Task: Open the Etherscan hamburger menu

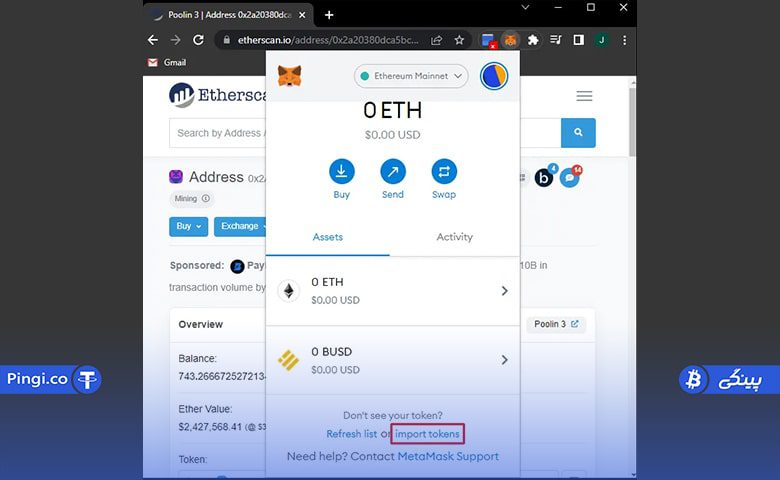Action: tap(584, 96)
